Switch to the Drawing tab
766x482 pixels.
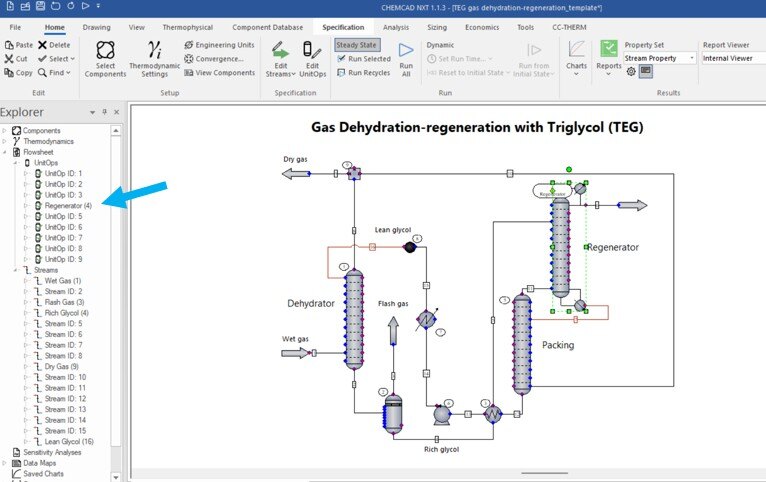(x=96, y=27)
